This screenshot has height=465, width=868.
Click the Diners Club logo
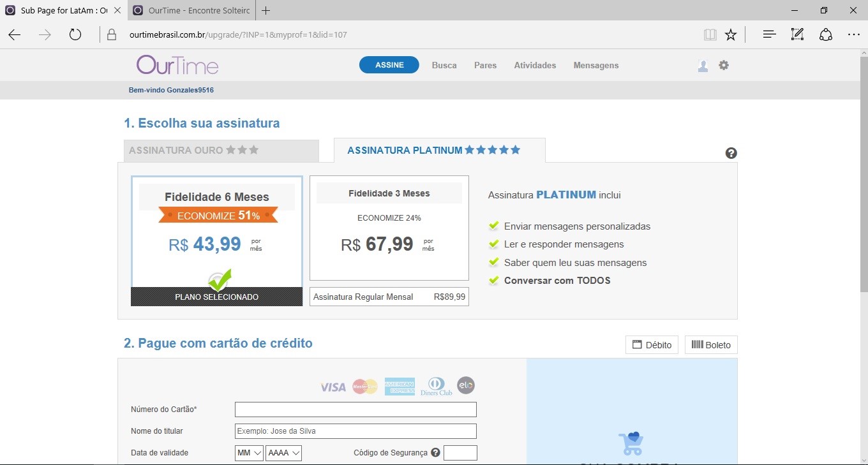click(x=436, y=387)
